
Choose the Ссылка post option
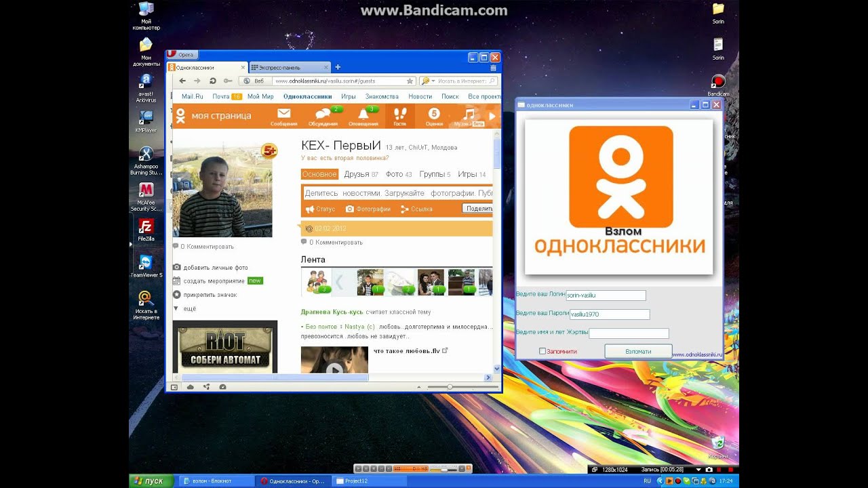(x=416, y=209)
